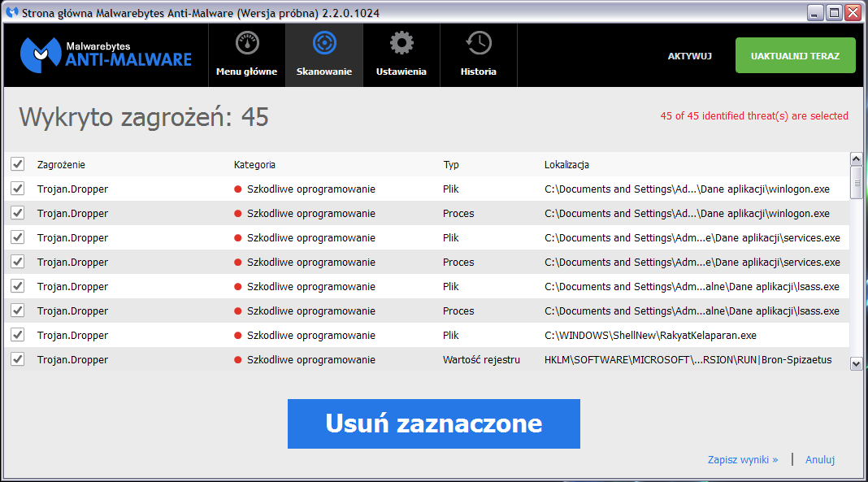Click "Szkodliwe oprogramowanie" in the Bron-Spizaetus row

311,359
